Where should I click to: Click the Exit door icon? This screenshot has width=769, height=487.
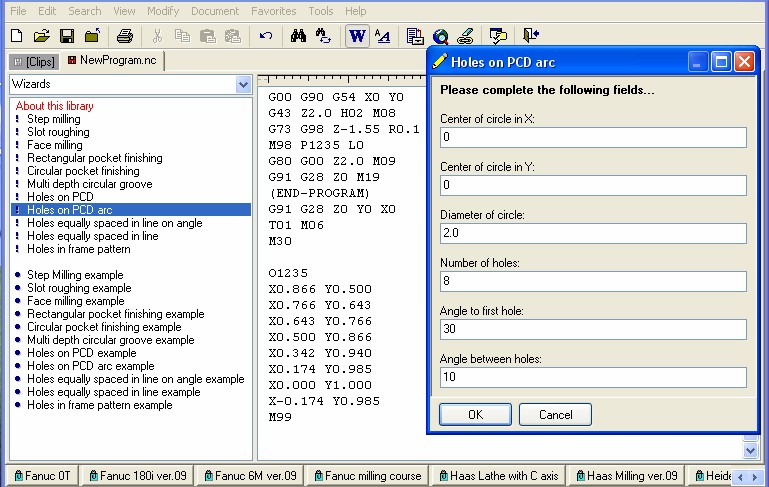(x=529, y=36)
